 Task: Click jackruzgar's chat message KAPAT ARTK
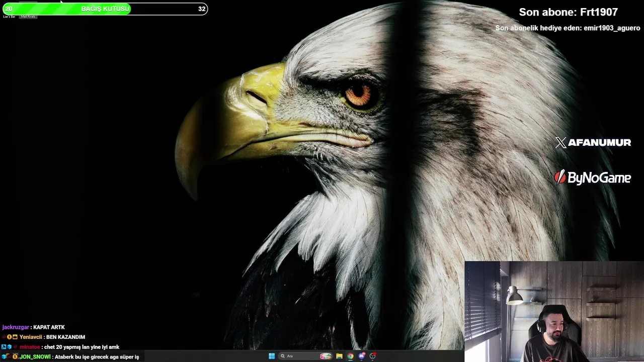[34, 327]
